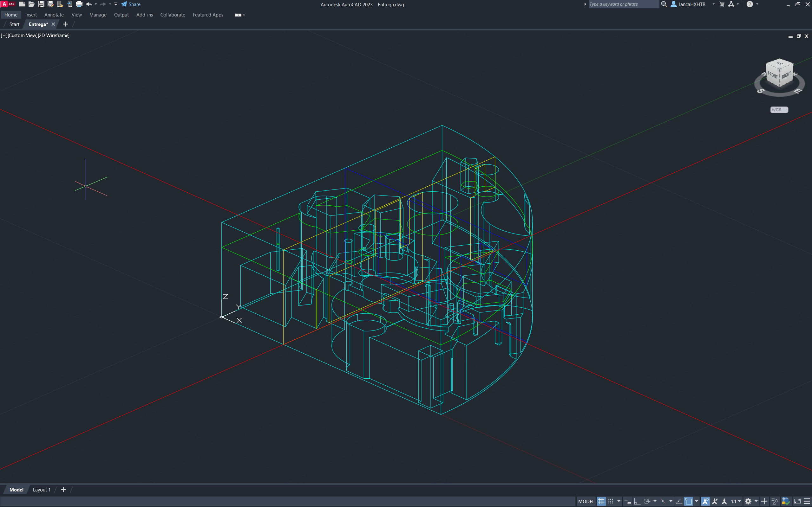
Task: Open a drawing with the folder icon
Action: click(x=31, y=4)
